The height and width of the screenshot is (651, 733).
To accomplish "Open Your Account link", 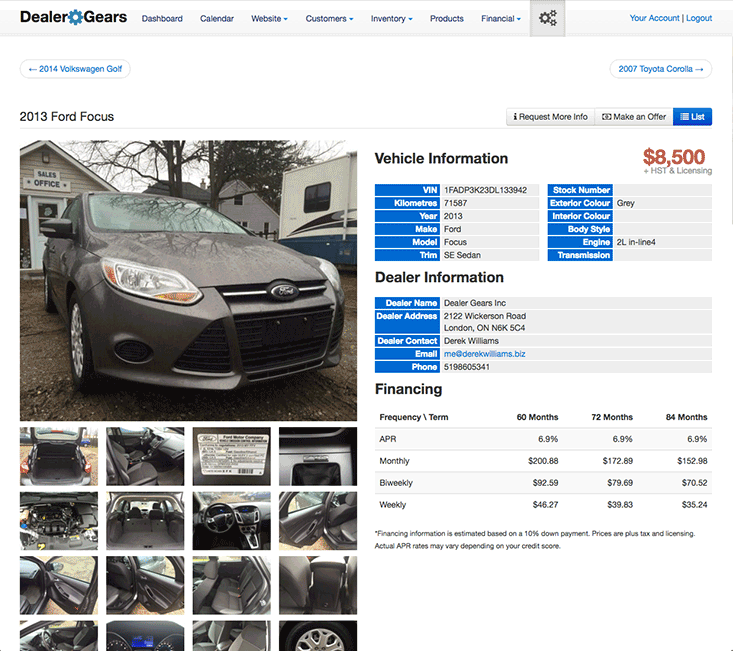I will click(654, 18).
